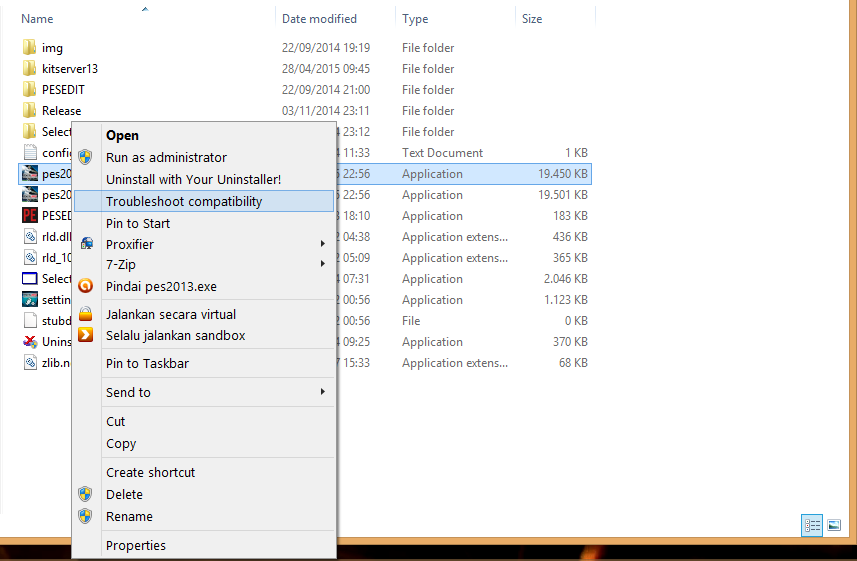This screenshot has height=561, width=857.
Task: Click the zlib file icon
Action: [30, 363]
